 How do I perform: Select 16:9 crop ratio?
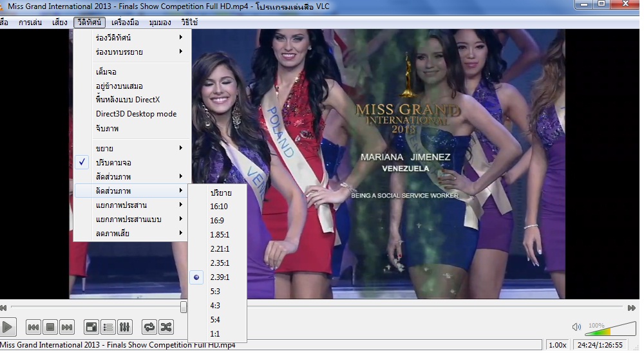[x=217, y=221]
